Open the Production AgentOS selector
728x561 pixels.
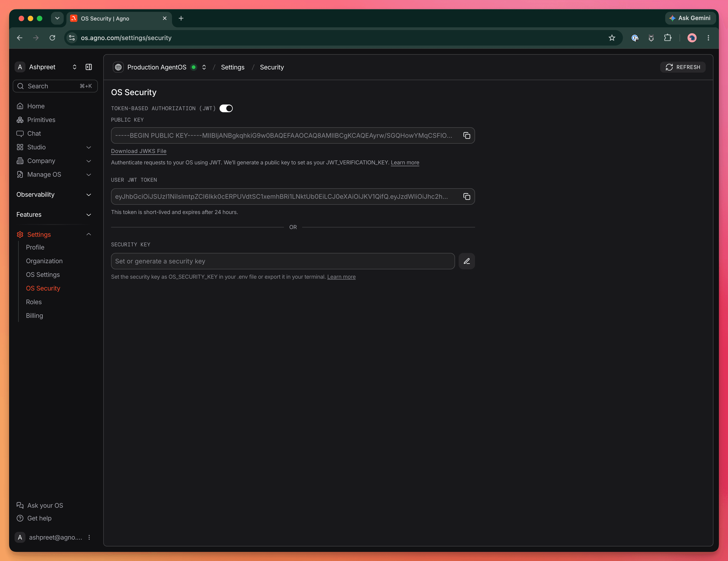point(204,67)
